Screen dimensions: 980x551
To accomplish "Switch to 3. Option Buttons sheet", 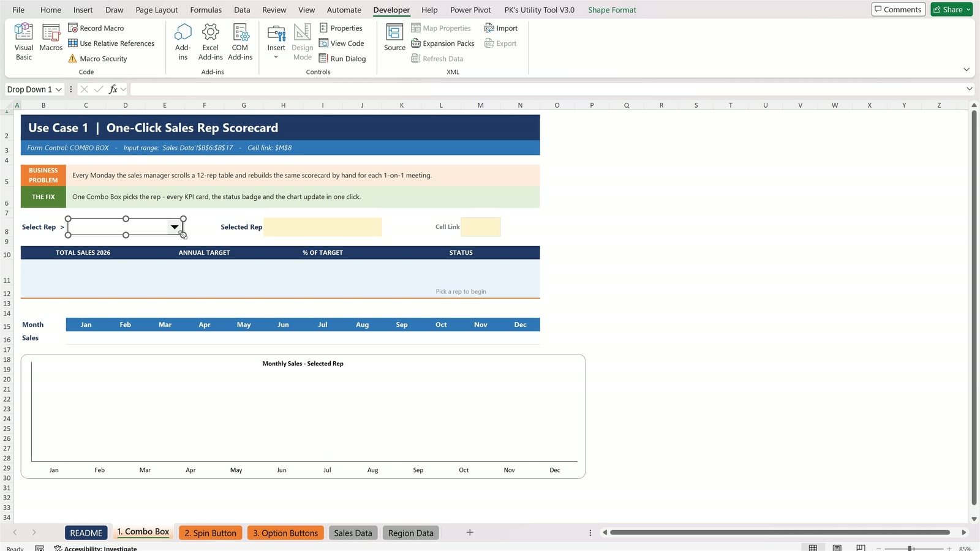I will [285, 533].
